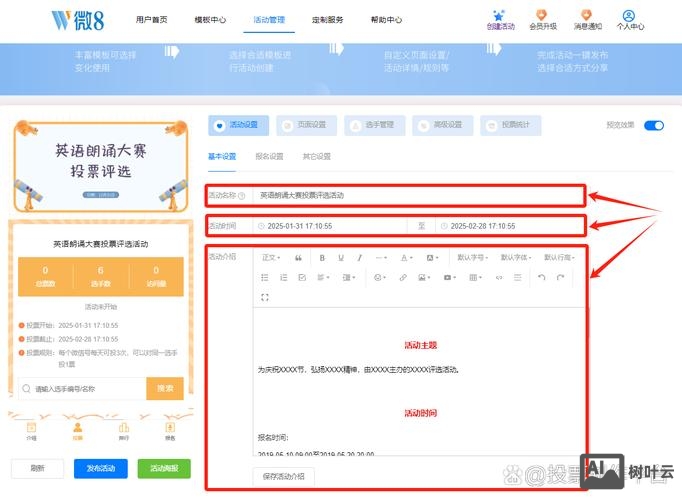Insert a blockquote with the quote icon
The image size is (682, 500).
298,258
